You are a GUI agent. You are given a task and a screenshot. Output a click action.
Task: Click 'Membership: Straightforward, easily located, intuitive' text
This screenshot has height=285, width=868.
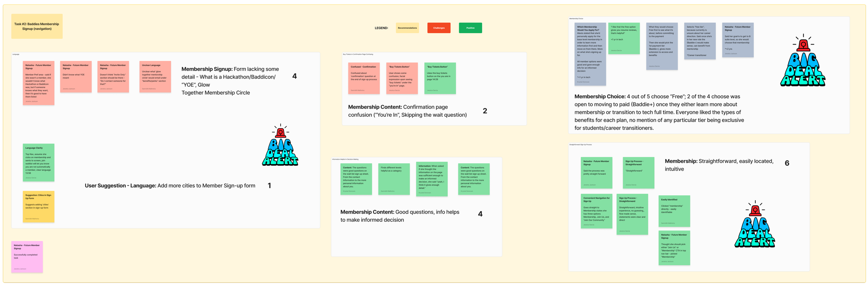(x=719, y=165)
